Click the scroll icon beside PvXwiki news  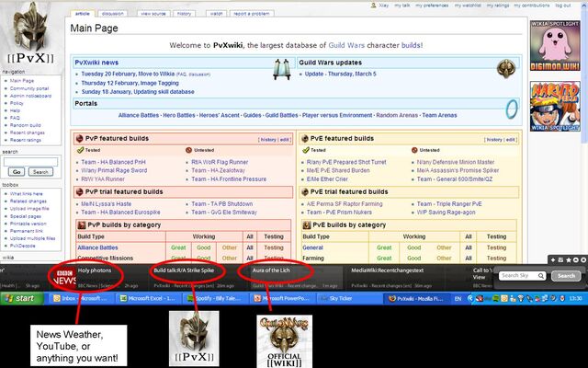(x=282, y=69)
